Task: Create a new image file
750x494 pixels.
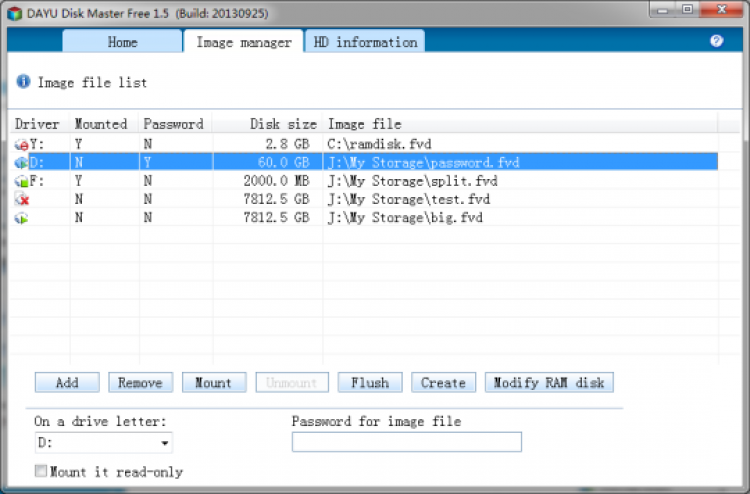Action: coord(443,383)
